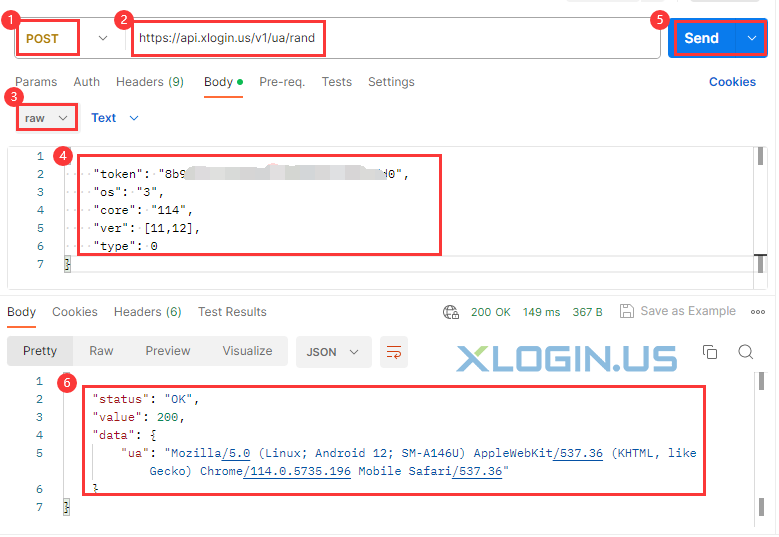
Task: Open the POST method dropdown
Action: [67, 38]
